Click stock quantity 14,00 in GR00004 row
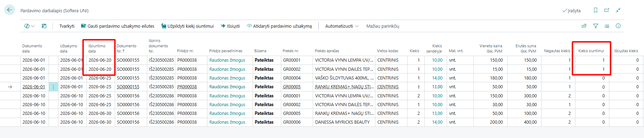 (437, 78)
